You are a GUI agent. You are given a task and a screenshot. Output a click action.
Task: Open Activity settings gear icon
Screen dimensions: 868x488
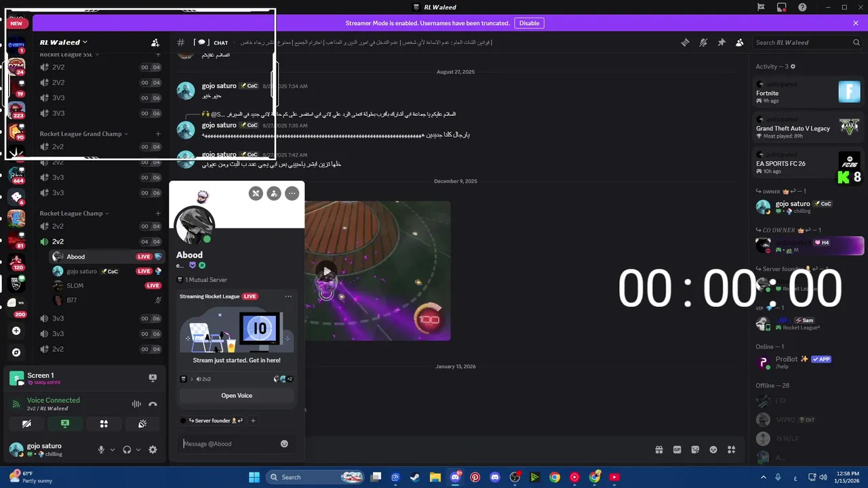coord(793,66)
